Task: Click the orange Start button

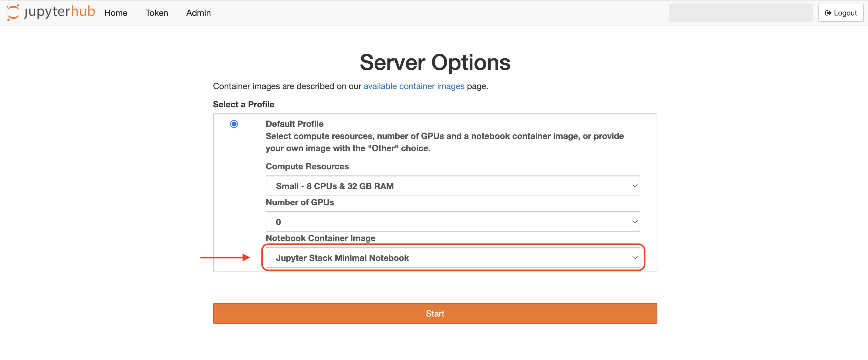Action: pos(435,313)
